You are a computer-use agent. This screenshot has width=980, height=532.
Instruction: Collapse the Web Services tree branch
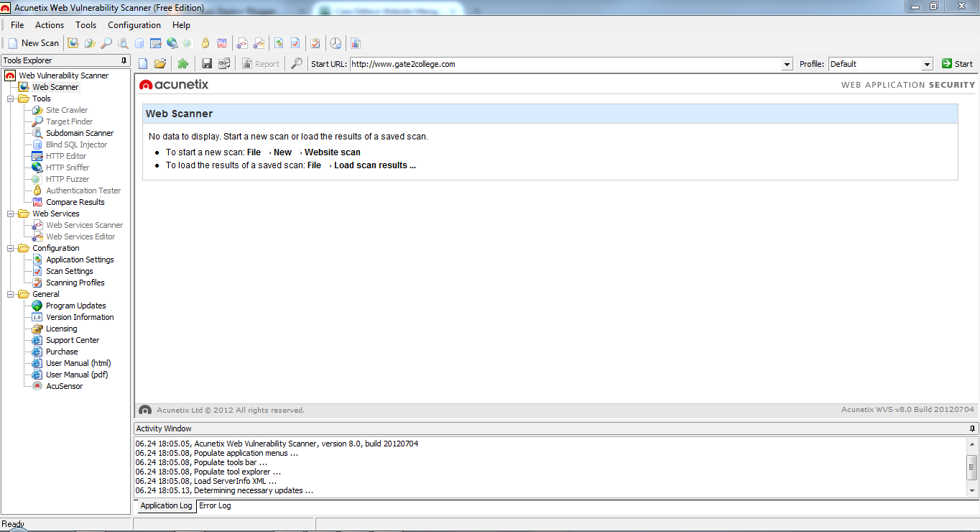point(9,214)
